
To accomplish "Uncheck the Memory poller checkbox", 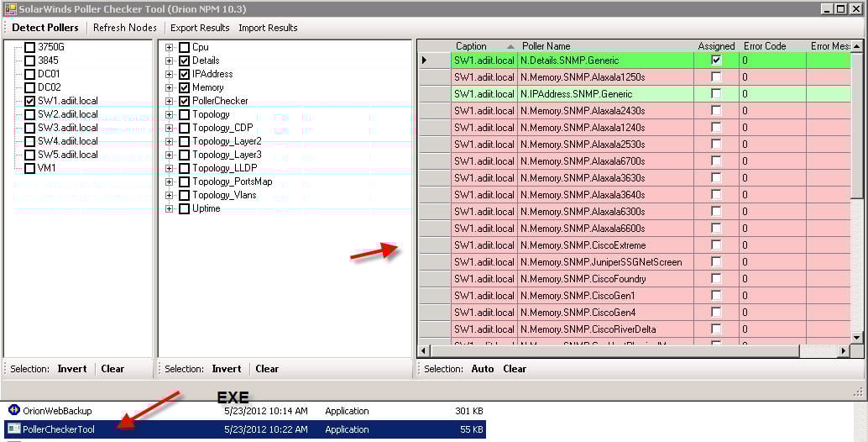I will click(185, 87).
